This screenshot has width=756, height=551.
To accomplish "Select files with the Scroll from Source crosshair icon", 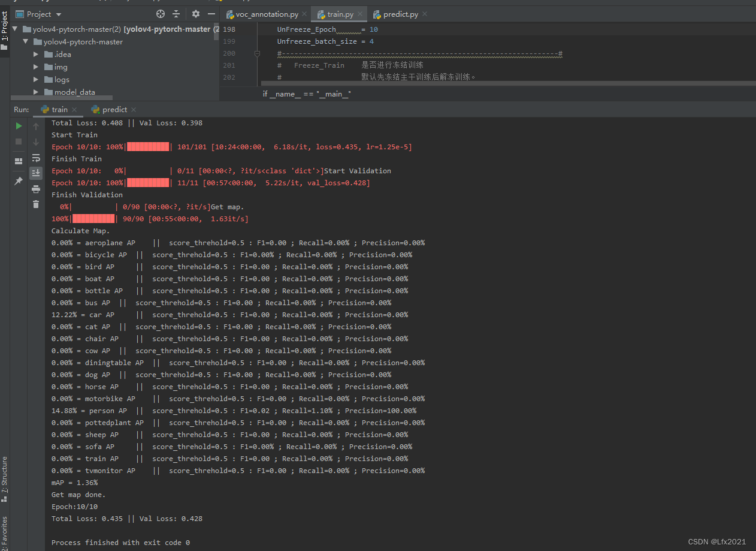I will tap(160, 14).
